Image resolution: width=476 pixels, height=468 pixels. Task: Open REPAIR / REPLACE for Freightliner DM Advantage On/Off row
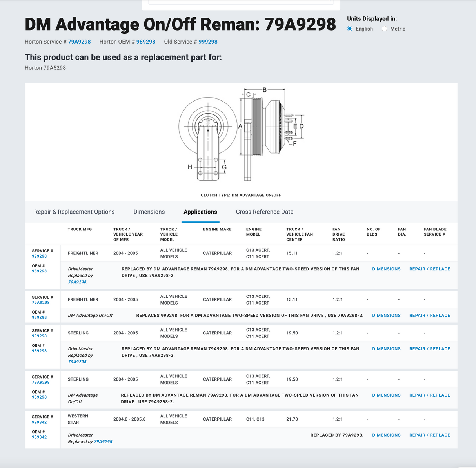coord(430,315)
